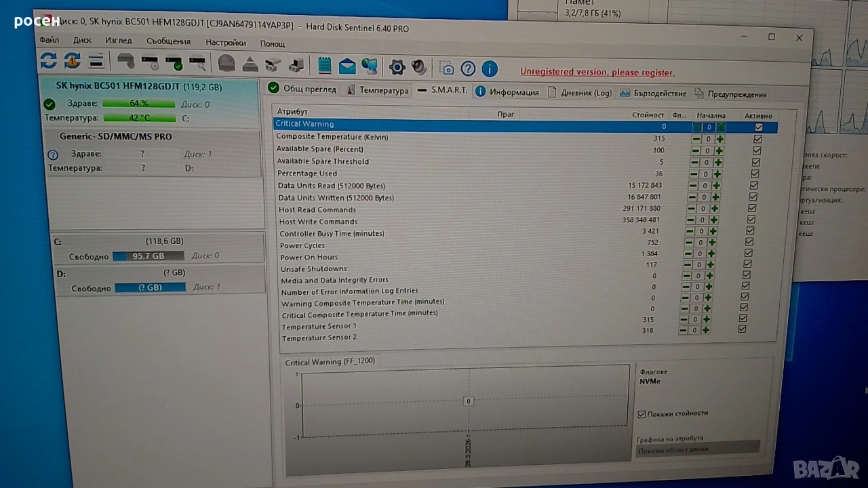Open configuration with the gear icon
The width and height of the screenshot is (868, 488).
click(x=397, y=67)
